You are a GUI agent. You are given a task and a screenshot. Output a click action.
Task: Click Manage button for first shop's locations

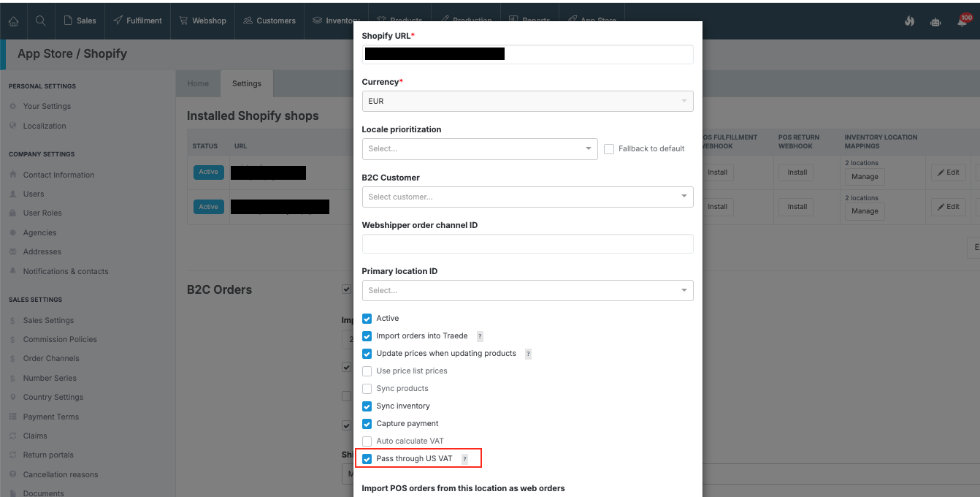[x=865, y=177]
